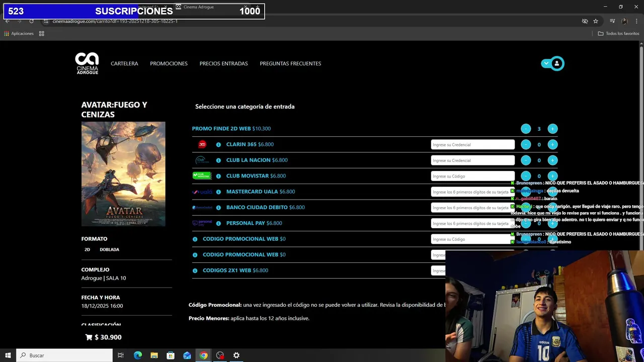Open browser media controls icon
Image resolution: width=644 pixels, height=362 pixels.
(x=612, y=21)
